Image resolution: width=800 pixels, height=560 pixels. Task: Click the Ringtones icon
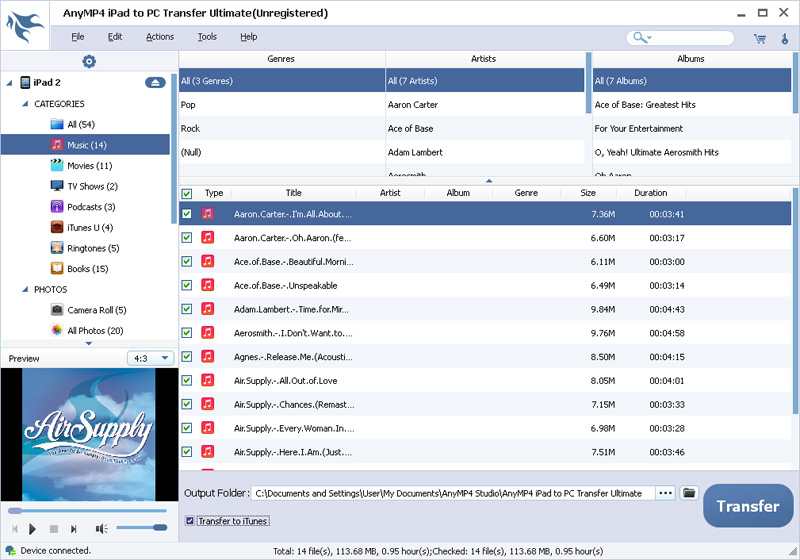tap(57, 248)
